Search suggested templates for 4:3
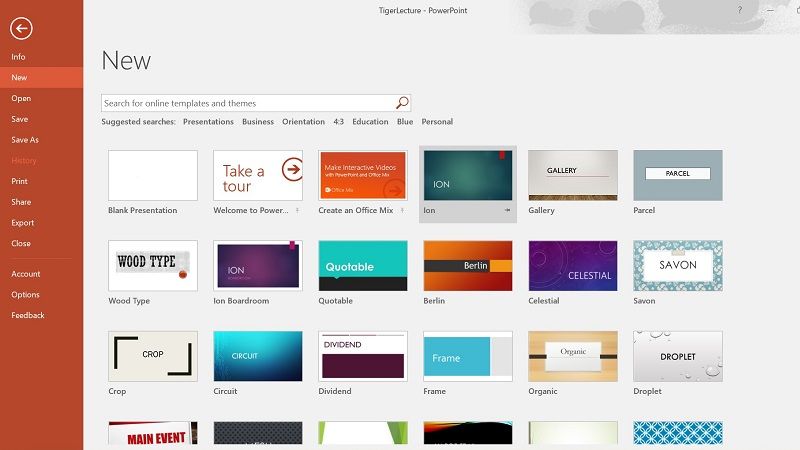Image resolution: width=800 pixels, height=450 pixels. click(338, 122)
